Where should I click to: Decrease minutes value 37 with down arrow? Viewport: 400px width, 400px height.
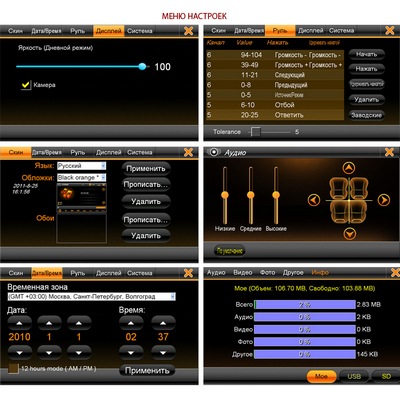[163, 352]
